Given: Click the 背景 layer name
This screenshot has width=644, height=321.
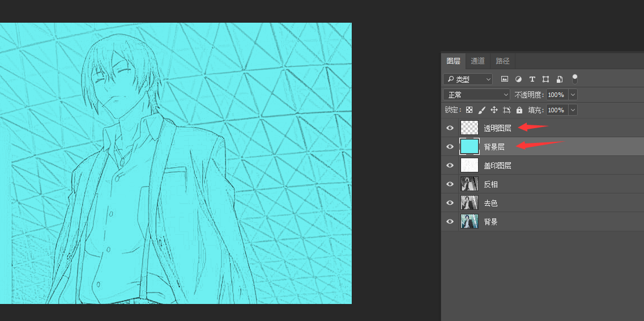Looking at the screenshot, I should [x=491, y=222].
